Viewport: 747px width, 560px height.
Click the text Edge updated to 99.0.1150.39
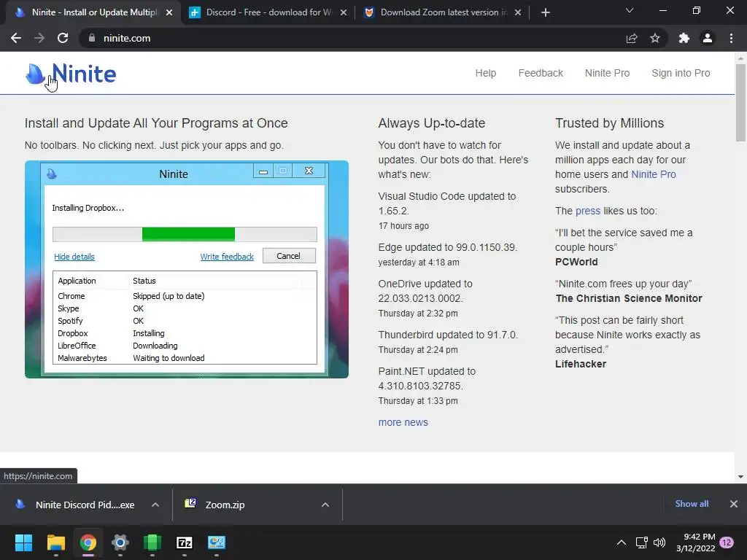click(x=448, y=247)
